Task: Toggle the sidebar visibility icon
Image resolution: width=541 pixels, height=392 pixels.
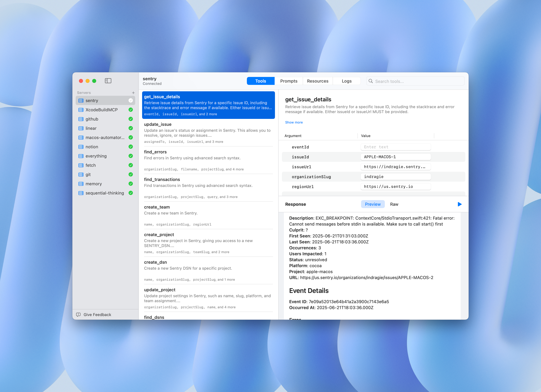Action: (x=108, y=81)
